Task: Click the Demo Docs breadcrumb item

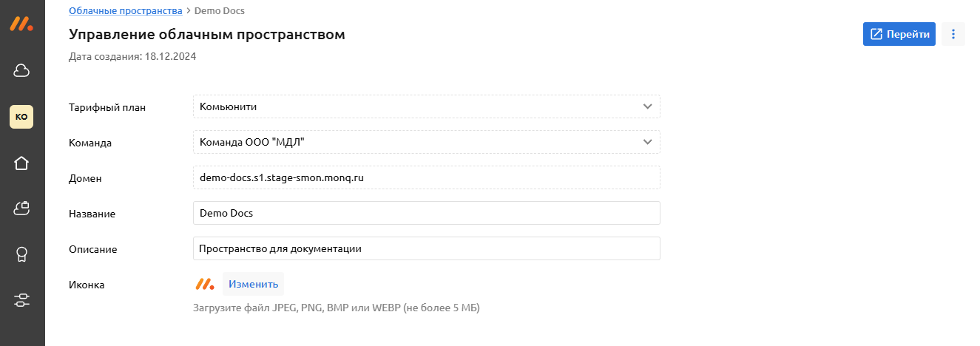Action: pos(219,10)
